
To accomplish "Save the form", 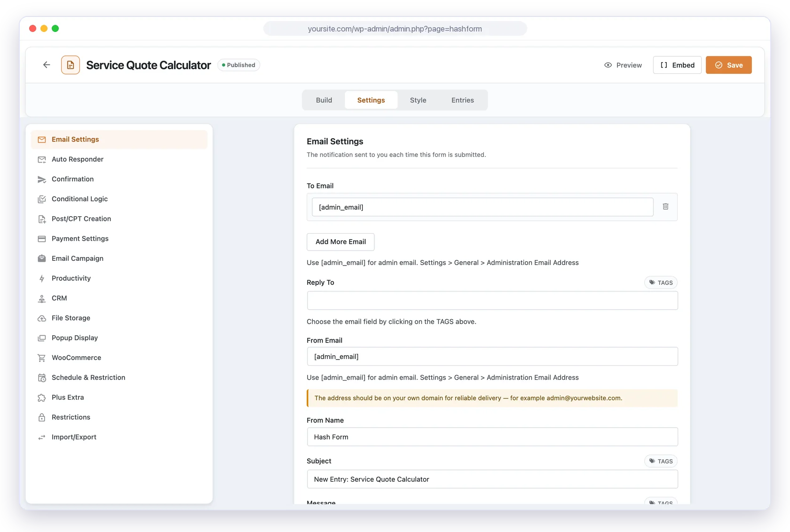I will 729,65.
